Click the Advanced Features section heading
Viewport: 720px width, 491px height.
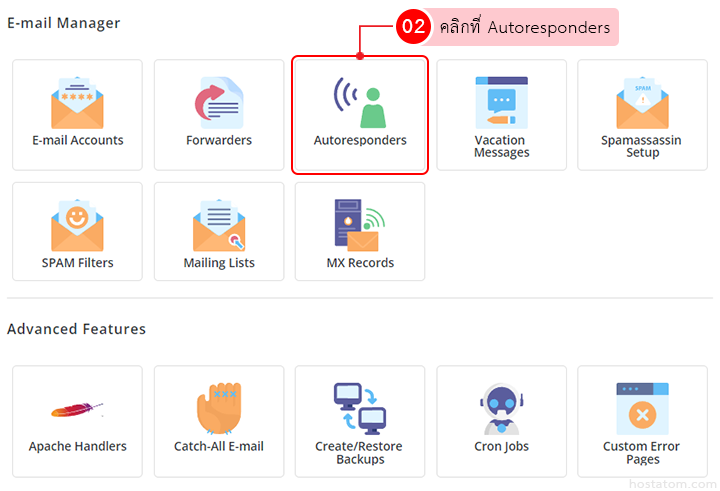76,329
